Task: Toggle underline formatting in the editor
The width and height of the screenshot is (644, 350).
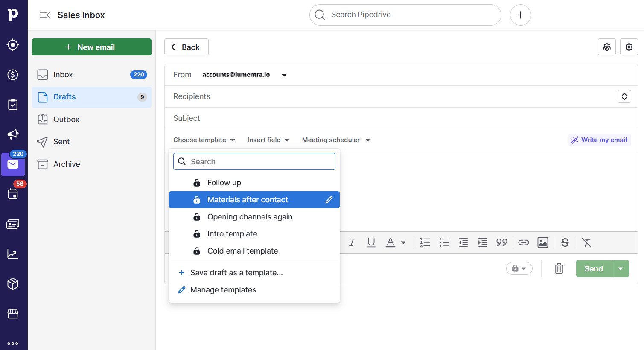Action: click(x=371, y=242)
